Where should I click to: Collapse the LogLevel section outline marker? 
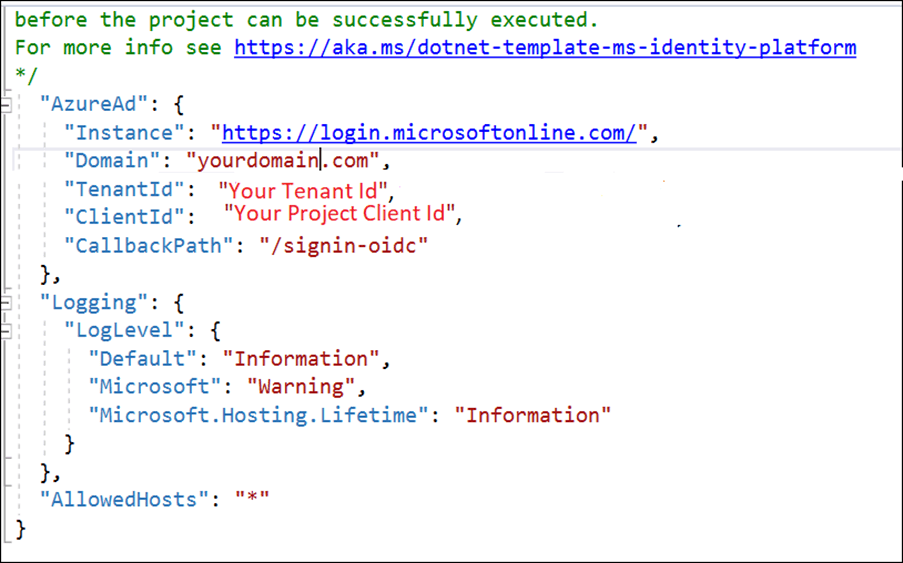coord(7,329)
